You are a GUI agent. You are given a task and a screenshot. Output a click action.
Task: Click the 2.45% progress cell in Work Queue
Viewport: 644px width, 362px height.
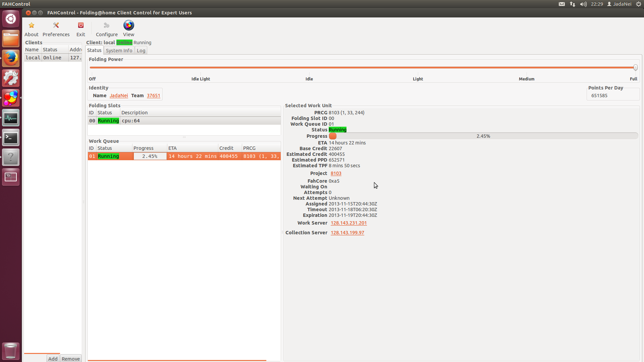(x=150, y=156)
